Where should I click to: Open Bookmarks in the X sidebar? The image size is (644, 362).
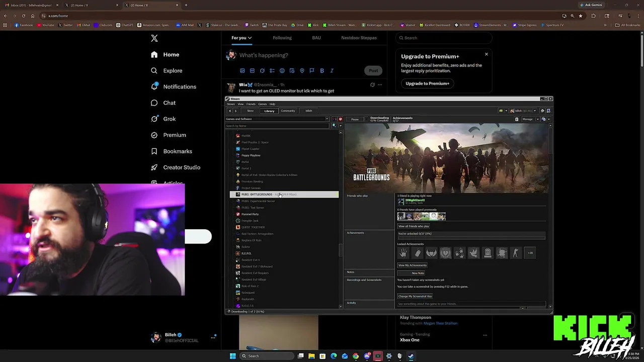pos(172,151)
